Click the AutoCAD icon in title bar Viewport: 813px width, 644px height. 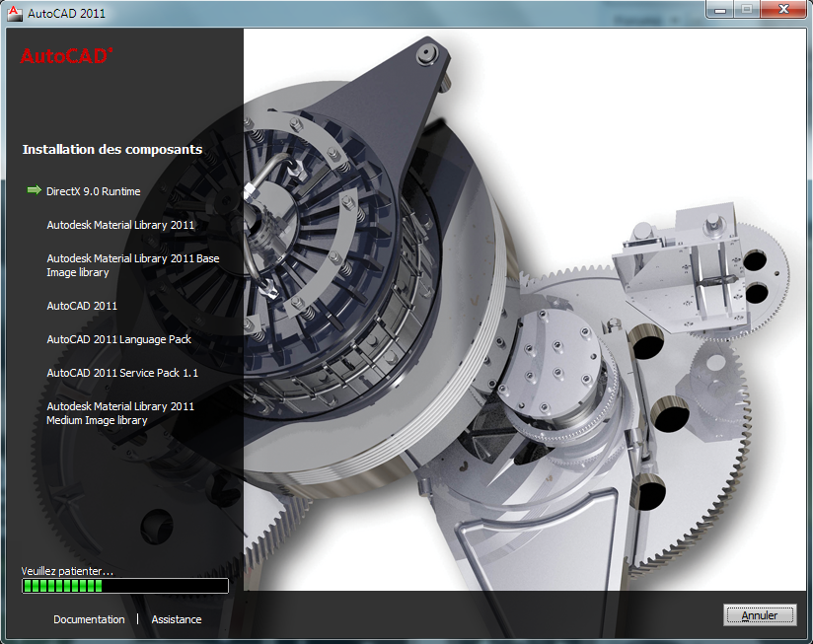coord(15,13)
